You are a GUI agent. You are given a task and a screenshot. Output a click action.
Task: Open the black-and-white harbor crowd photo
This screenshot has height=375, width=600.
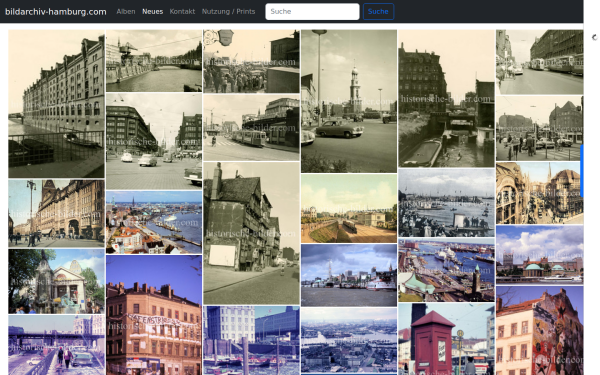pyautogui.click(x=446, y=203)
